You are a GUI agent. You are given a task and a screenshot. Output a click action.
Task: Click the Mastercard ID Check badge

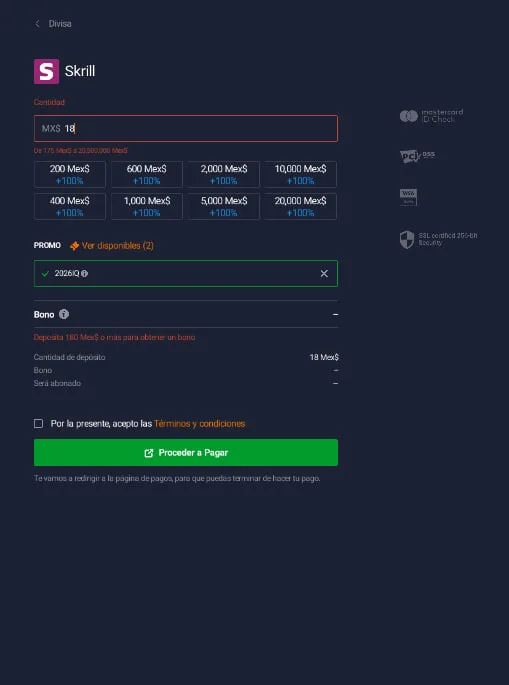pos(431,116)
